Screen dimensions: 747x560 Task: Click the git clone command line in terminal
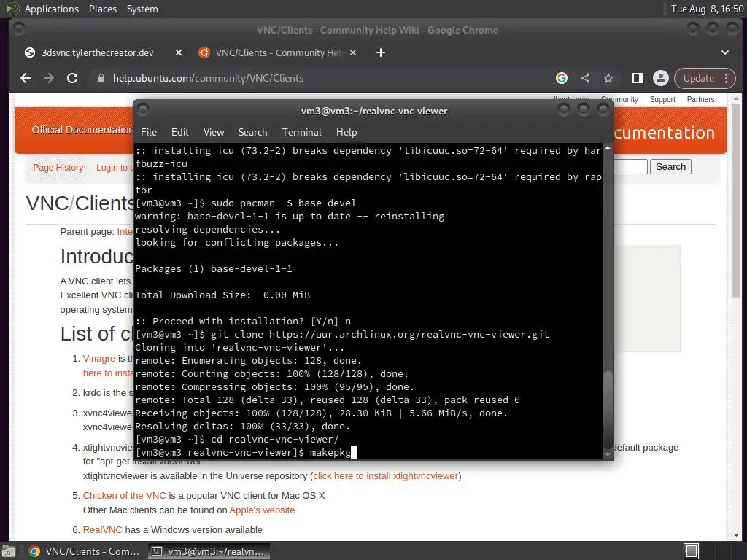[342, 334]
